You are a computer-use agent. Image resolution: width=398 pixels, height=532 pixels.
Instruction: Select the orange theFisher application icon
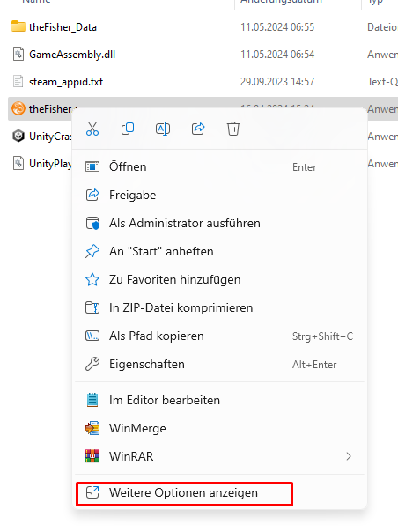pyautogui.click(x=18, y=109)
